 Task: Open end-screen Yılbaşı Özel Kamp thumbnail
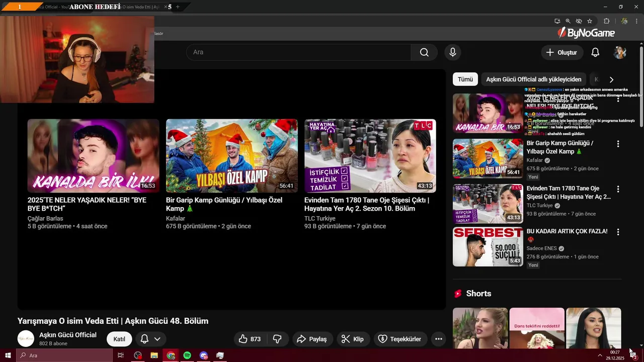231,156
